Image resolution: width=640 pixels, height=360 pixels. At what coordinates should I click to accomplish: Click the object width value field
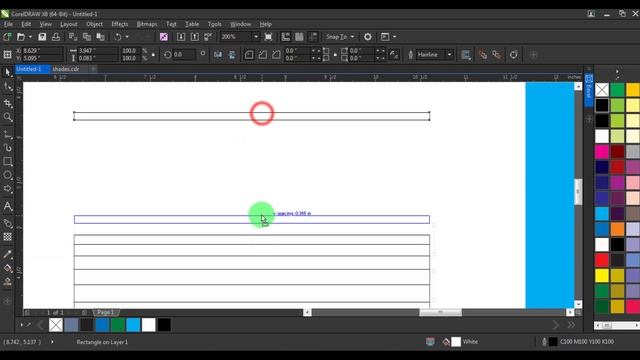pyautogui.click(x=97, y=51)
